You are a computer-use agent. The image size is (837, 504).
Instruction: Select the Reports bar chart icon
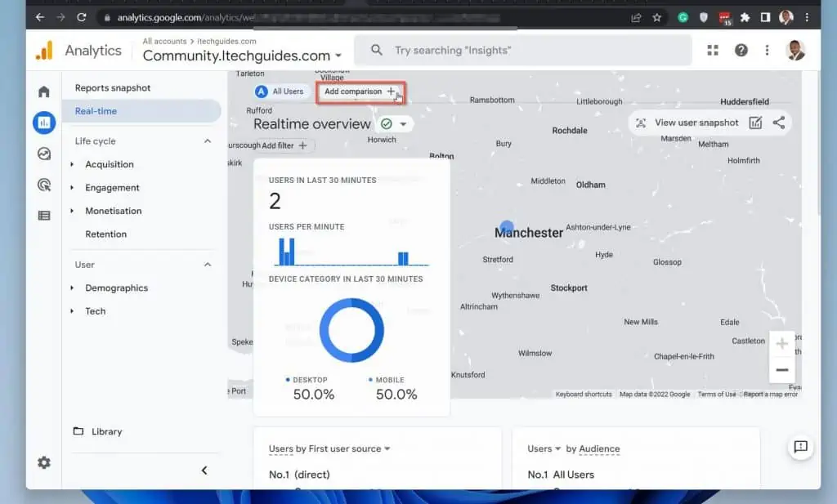click(x=44, y=123)
